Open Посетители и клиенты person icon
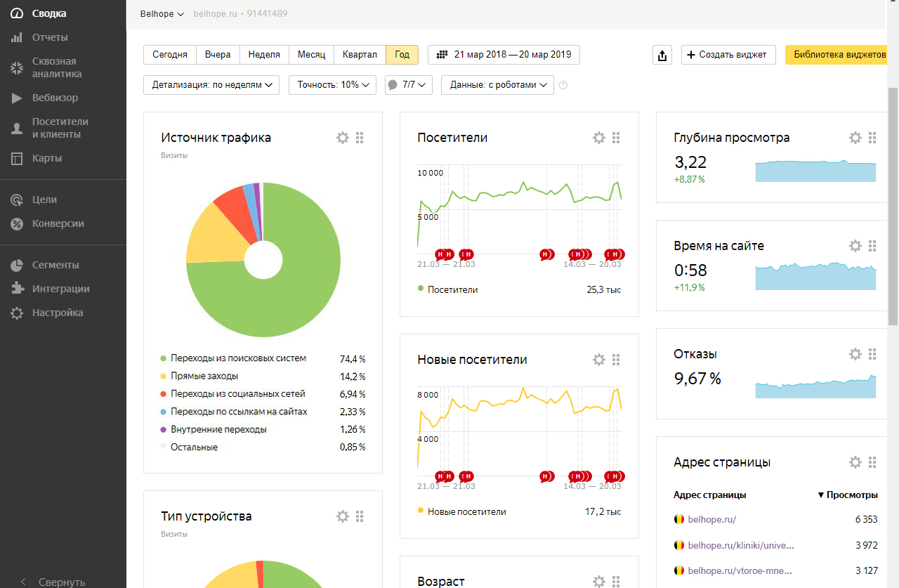The height and width of the screenshot is (588, 899). 17,128
